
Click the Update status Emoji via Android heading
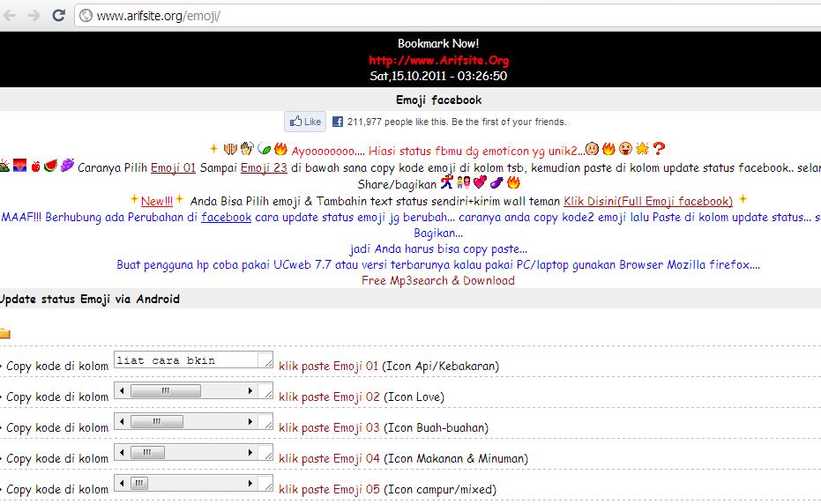tap(90, 299)
